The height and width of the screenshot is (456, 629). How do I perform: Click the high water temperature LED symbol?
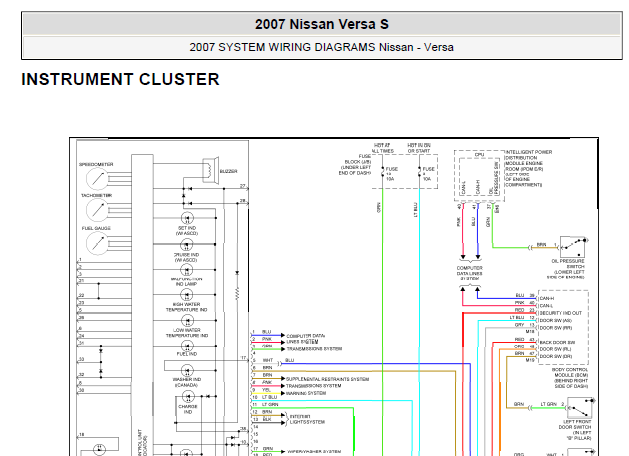click(x=187, y=295)
